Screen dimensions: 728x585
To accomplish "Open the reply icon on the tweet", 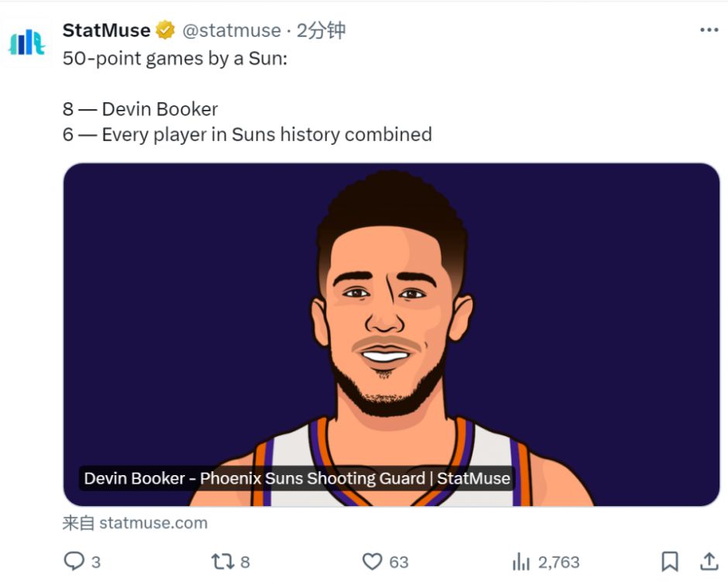I will tap(74, 561).
